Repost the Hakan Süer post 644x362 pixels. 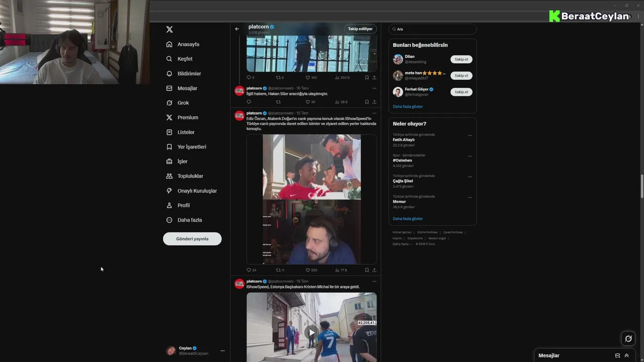click(x=278, y=102)
